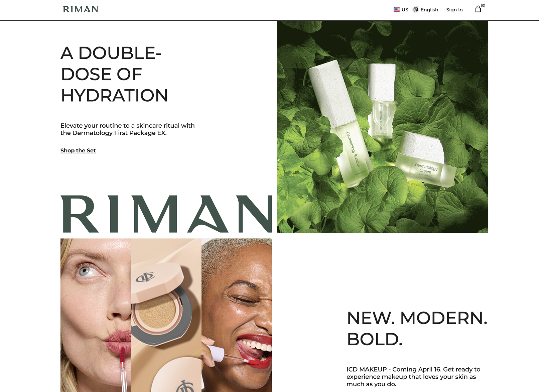The height and width of the screenshot is (392, 539).
Task: Click the A Double-Dose of Hydration heading
Action: click(114, 74)
